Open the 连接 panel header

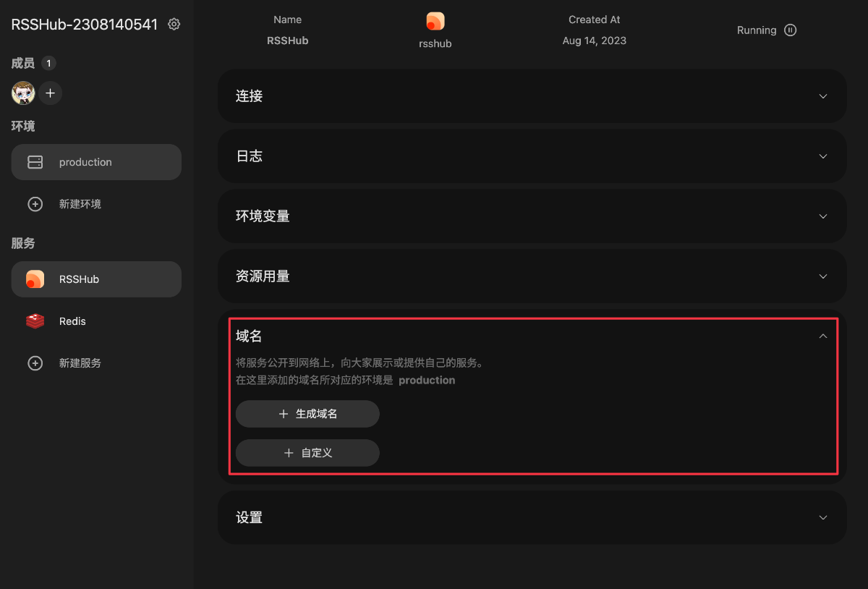pos(532,96)
